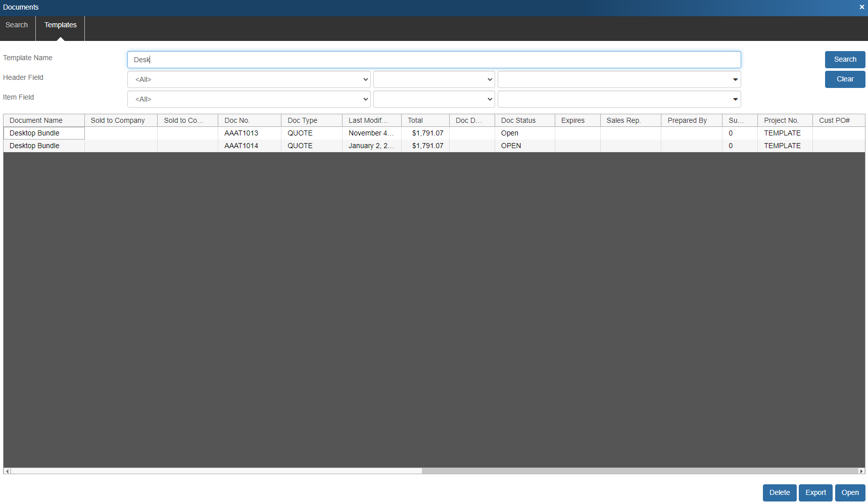
Task: Clear the search filters
Action: 845,79
